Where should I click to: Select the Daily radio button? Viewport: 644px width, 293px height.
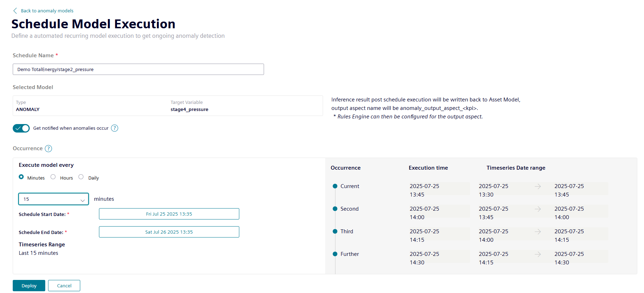coord(81,177)
